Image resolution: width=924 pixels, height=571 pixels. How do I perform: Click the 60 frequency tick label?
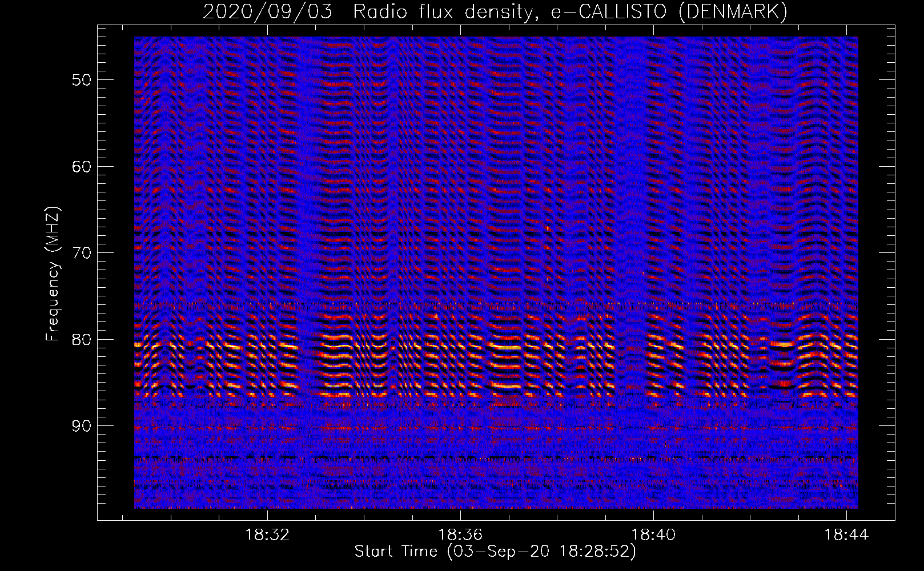(x=82, y=167)
